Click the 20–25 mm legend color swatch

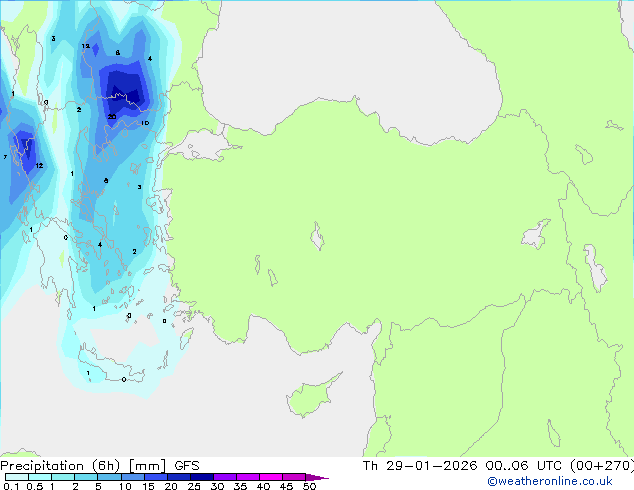[178, 477]
